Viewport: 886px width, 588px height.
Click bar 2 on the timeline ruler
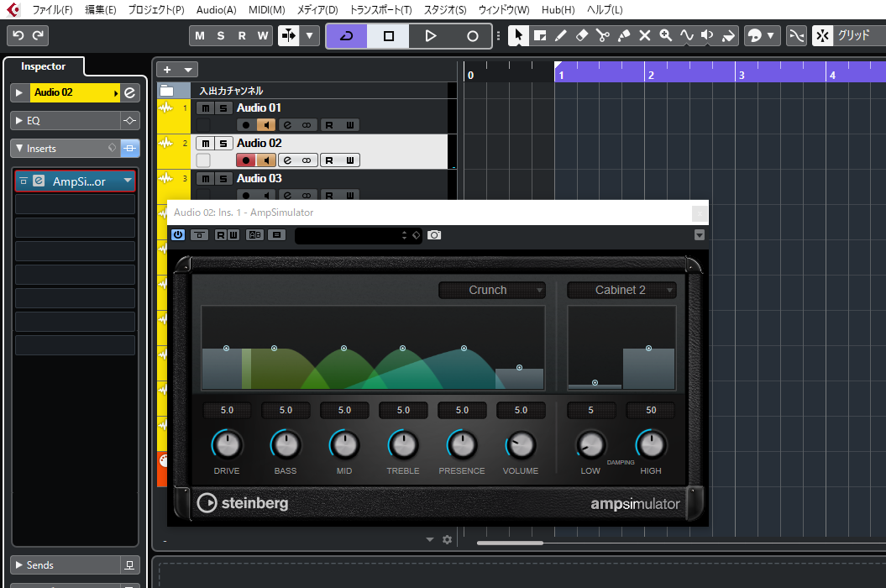click(x=651, y=76)
